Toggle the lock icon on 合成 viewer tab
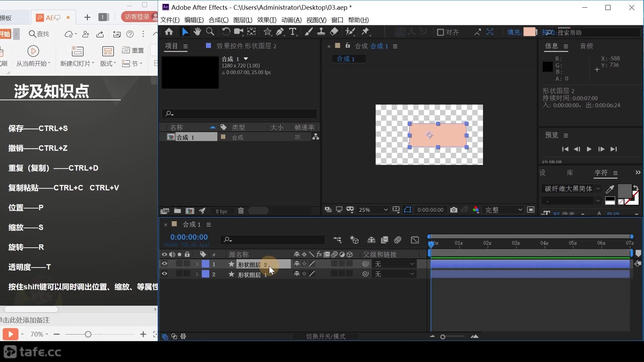This screenshot has width=644, height=362. pos(348,46)
